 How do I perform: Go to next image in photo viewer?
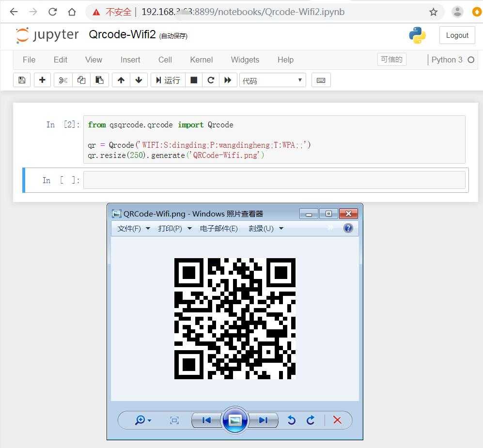[x=263, y=420]
